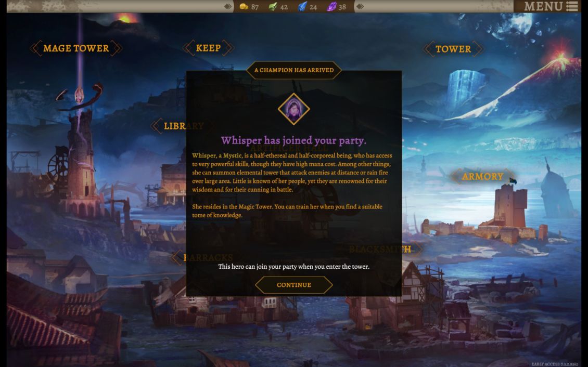Select the Tower location label
Image resolution: width=588 pixels, height=367 pixels.
tap(453, 49)
